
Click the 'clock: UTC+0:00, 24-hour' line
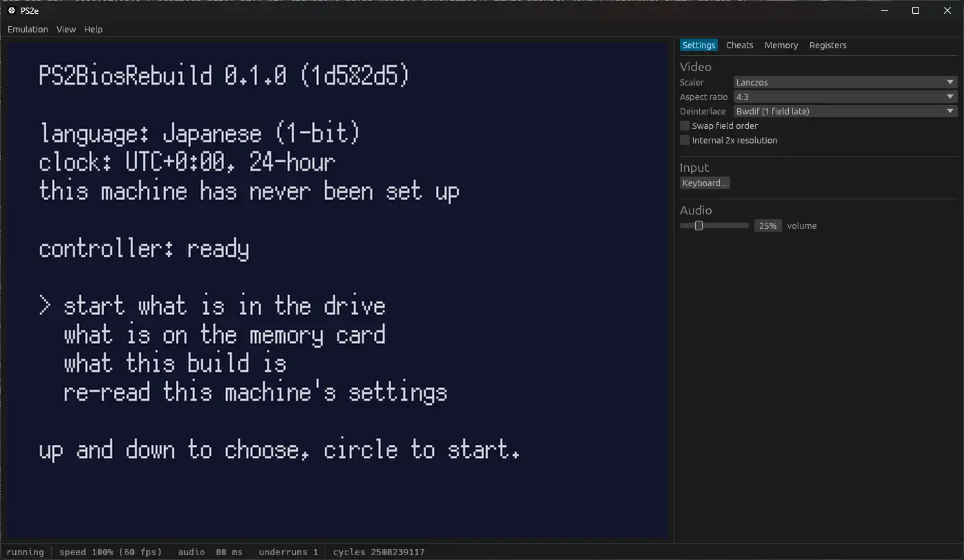point(187,162)
